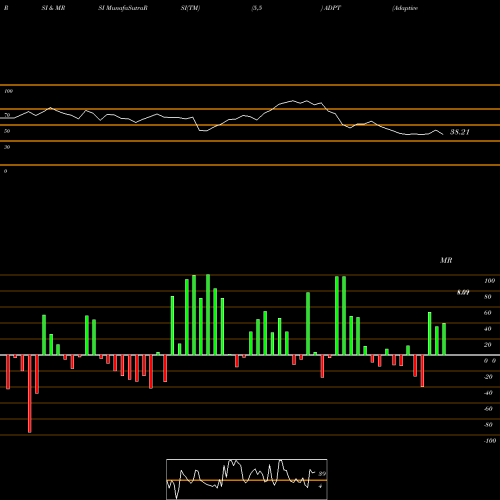500x500 pixels.
Task: Click the -40 label on MR axis
Action: (488, 393)
